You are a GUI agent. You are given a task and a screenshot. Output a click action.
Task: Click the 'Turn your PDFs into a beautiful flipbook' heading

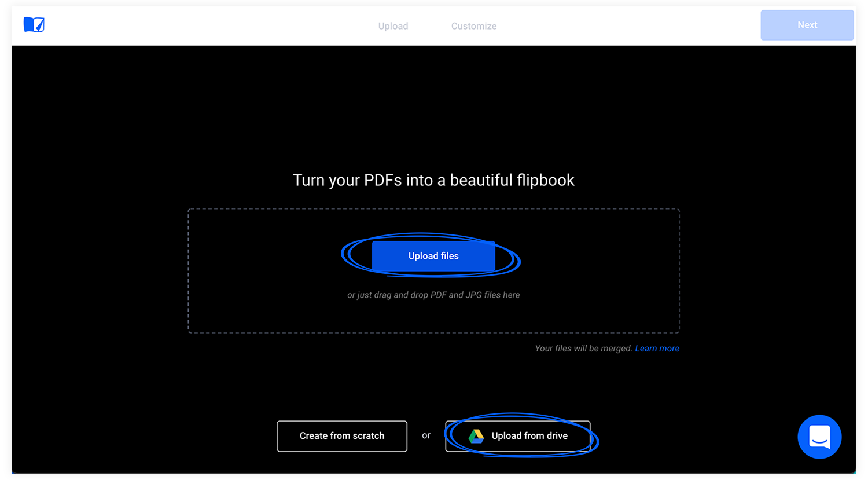(433, 180)
